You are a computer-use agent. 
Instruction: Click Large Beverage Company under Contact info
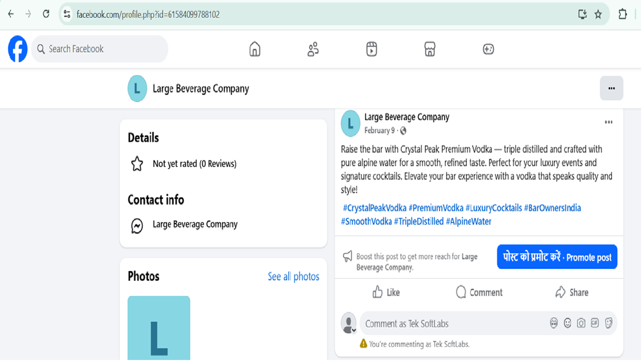point(195,224)
